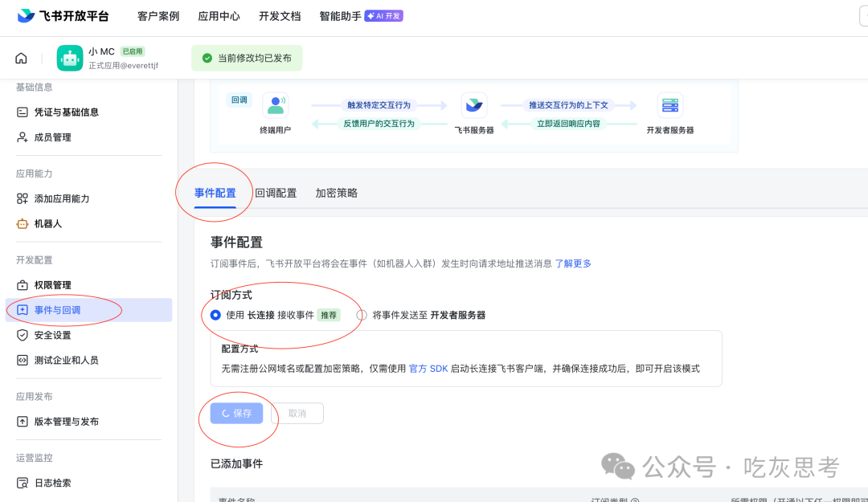Go to the home icon
The height and width of the screenshot is (502, 868).
click(21, 58)
